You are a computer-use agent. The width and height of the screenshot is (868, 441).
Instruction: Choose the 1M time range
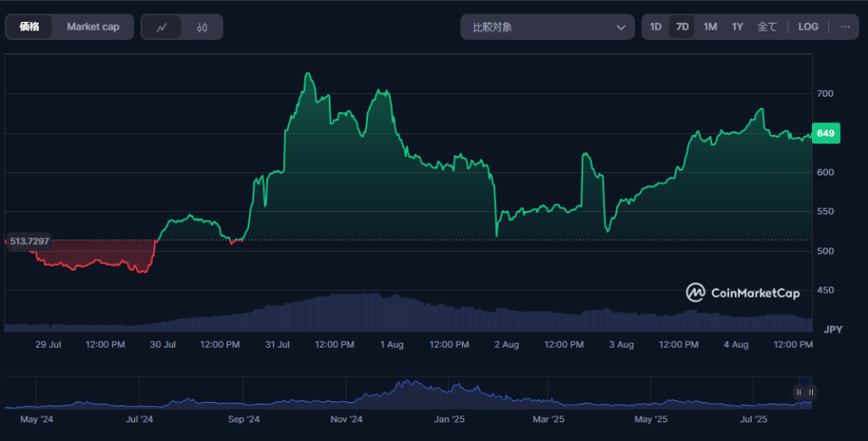tap(709, 26)
